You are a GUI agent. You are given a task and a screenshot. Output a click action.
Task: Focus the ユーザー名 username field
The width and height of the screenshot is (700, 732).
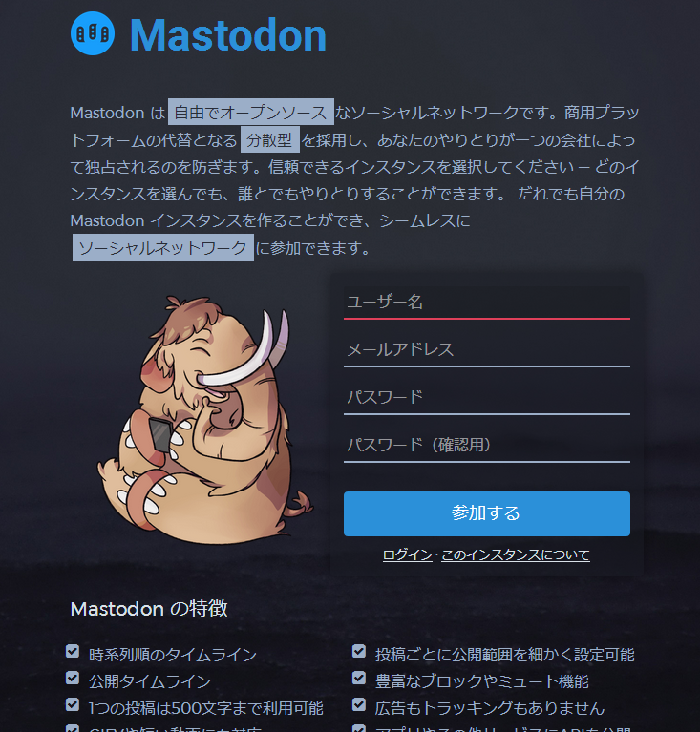[x=487, y=303]
